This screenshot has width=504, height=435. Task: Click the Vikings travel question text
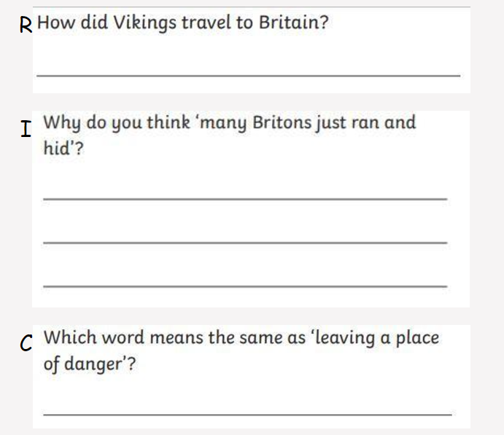pos(182,23)
